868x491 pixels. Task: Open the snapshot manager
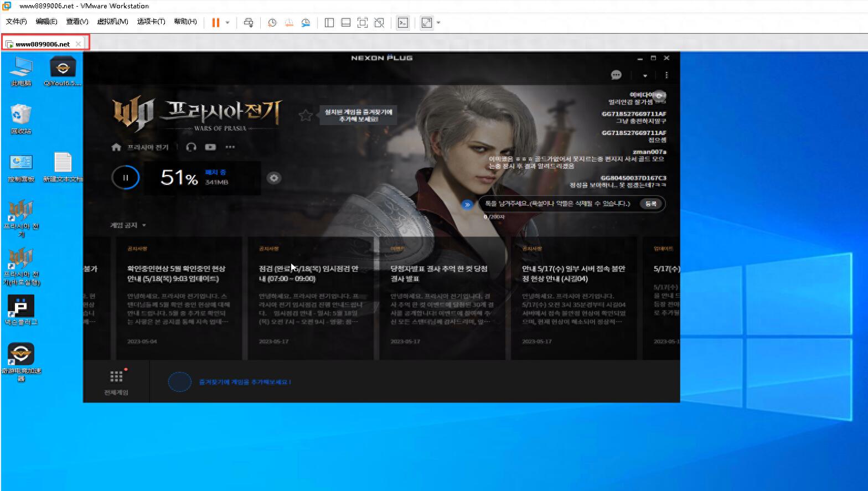[306, 23]
